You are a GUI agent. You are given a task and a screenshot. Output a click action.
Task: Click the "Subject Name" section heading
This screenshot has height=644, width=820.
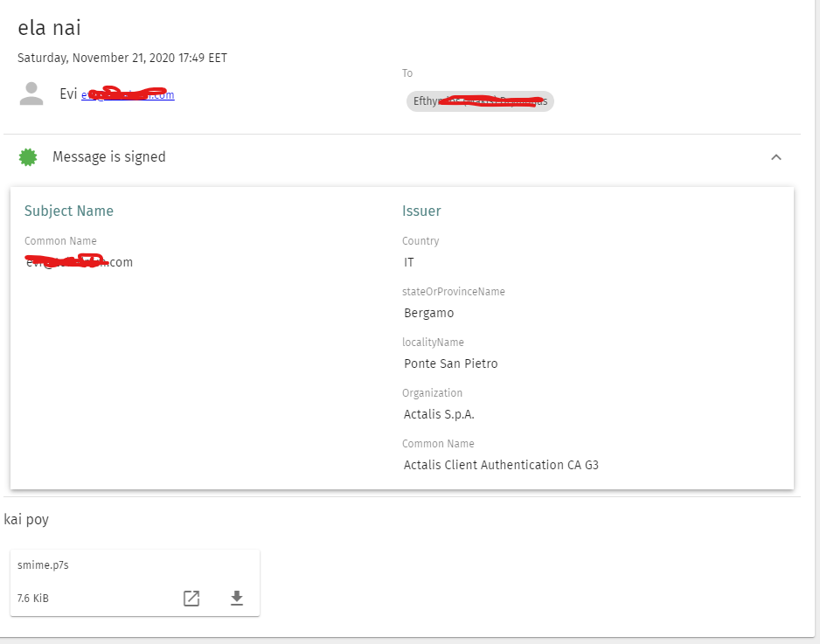pos(69,211)
